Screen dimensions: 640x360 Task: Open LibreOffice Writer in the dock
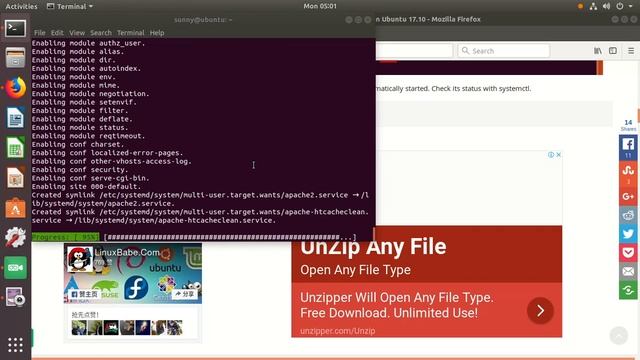coord(15,118)
